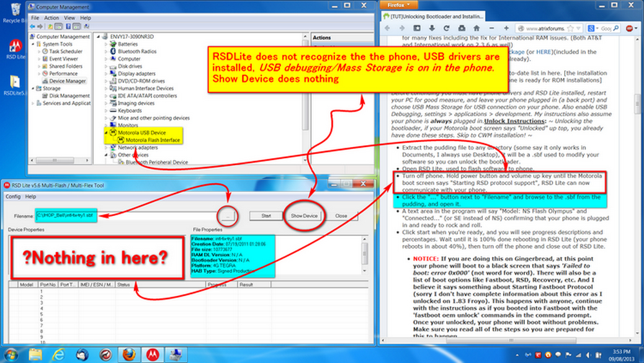
Task: Select the TUT Unlocking Bootloader Firefox tab
Action: [433, 17]
